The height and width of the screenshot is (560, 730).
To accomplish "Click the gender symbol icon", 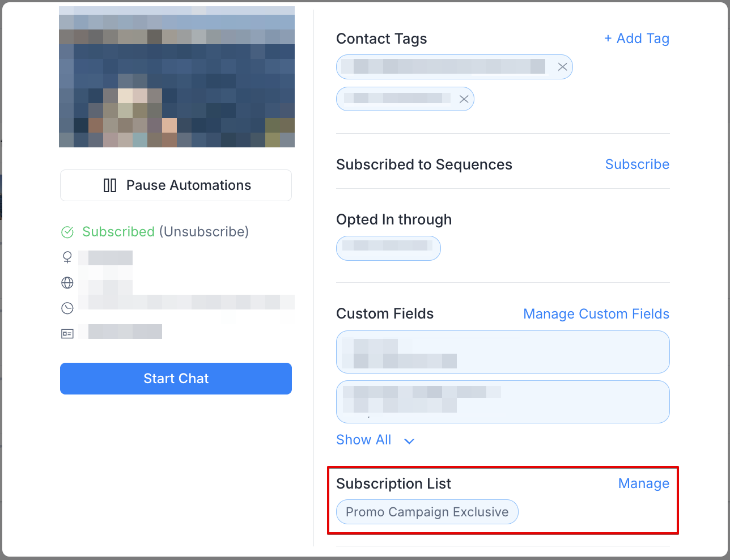I will 67,257.
